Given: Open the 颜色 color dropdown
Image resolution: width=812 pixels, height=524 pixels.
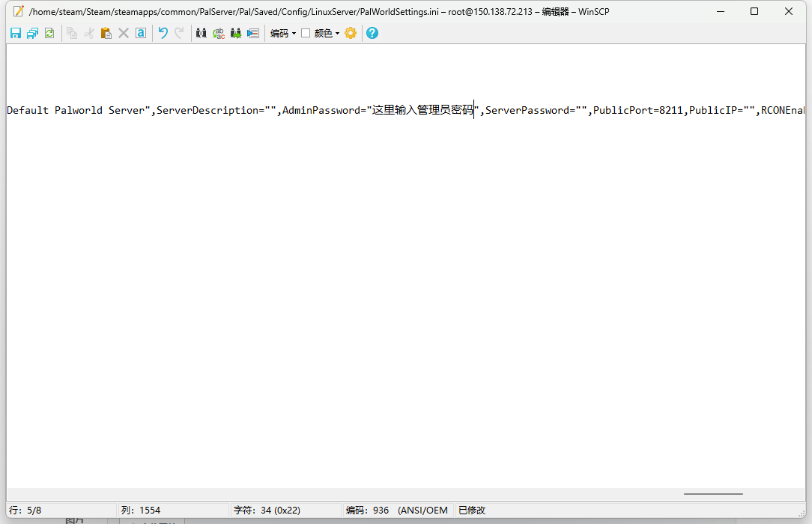Looking at the screenshot, I should click(327, 33).
